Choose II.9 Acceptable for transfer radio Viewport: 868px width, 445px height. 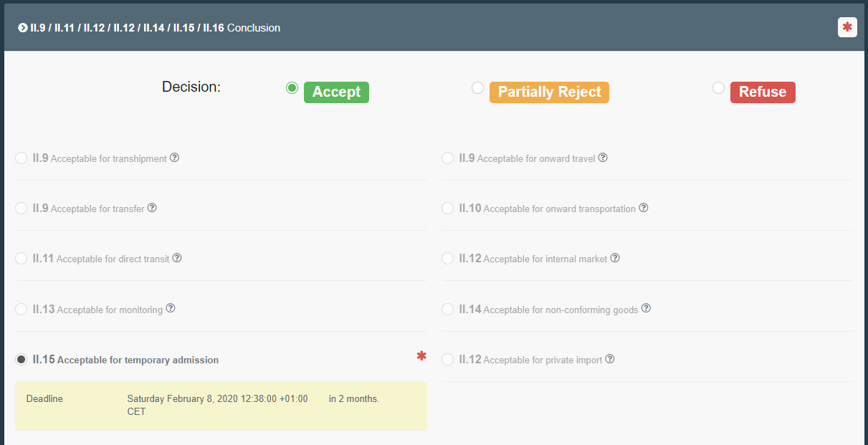click(22, 208)
